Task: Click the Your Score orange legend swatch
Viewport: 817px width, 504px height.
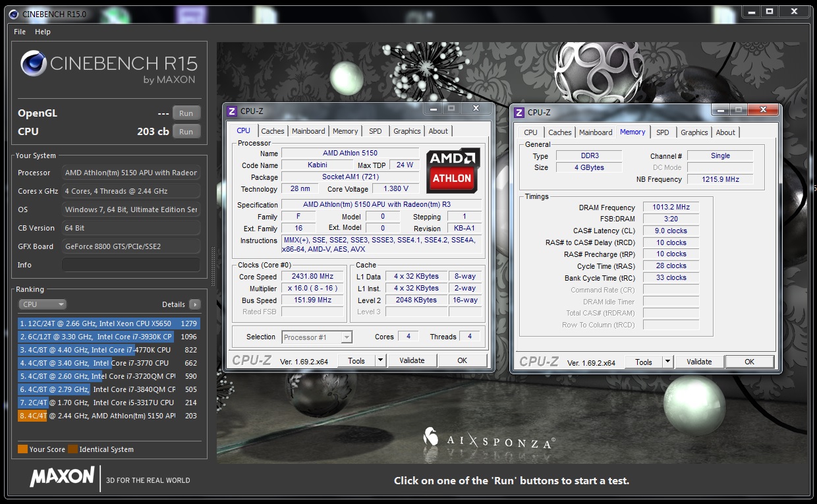Action: click(x=22, y=449)
